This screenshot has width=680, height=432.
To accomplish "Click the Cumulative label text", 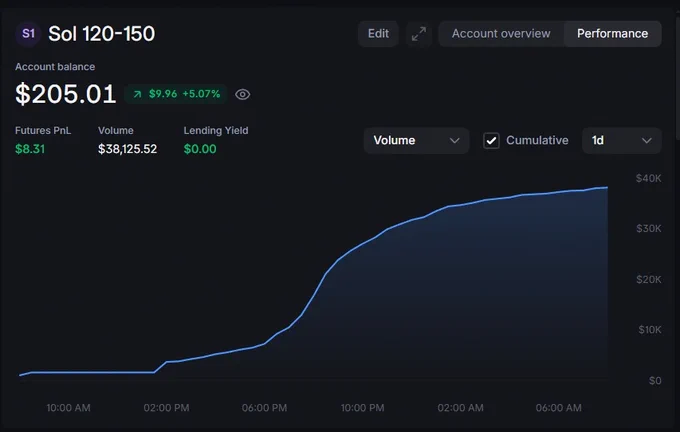I will pos(537,141).
